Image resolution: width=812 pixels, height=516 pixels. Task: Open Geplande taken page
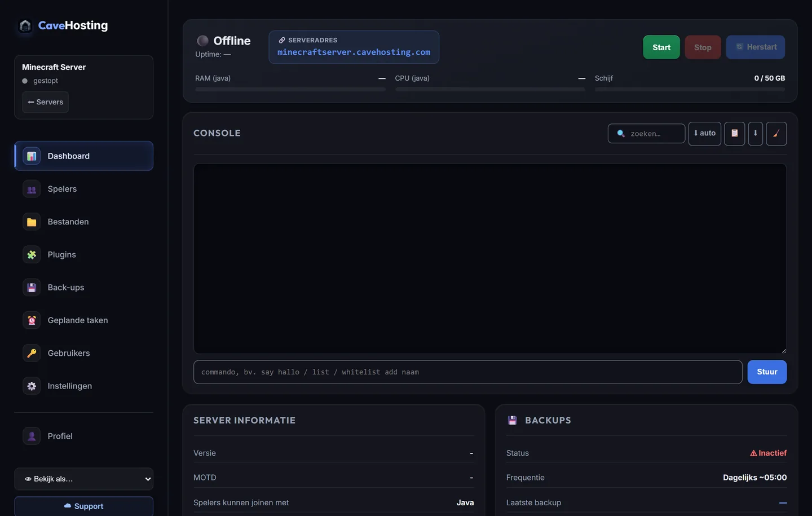click(83, 320)
